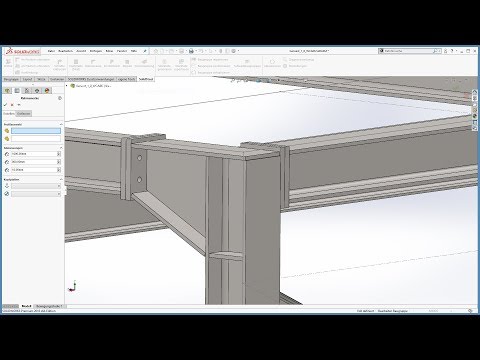Open the upper Kopfplatten dropdown
480x360 pixels.
click(x=36, y=186)
